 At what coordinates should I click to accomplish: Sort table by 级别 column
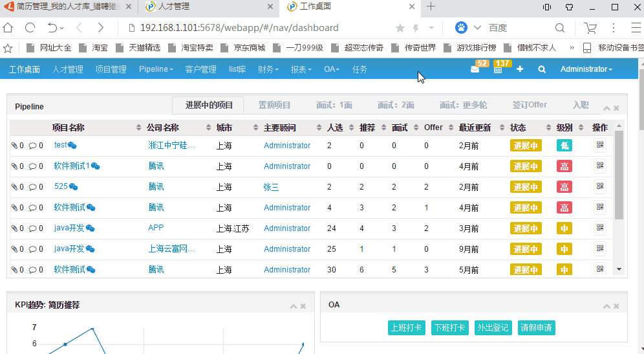(x=564, y=128)
